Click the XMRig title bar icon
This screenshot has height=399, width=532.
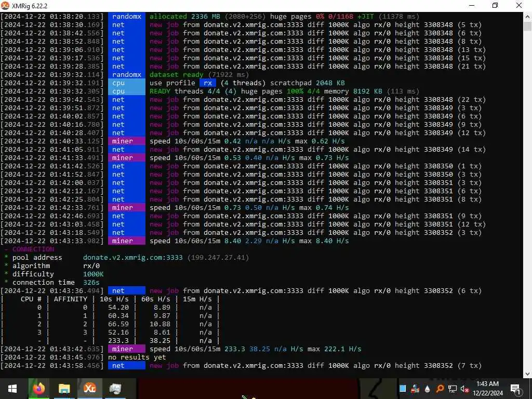pos(5,5)
